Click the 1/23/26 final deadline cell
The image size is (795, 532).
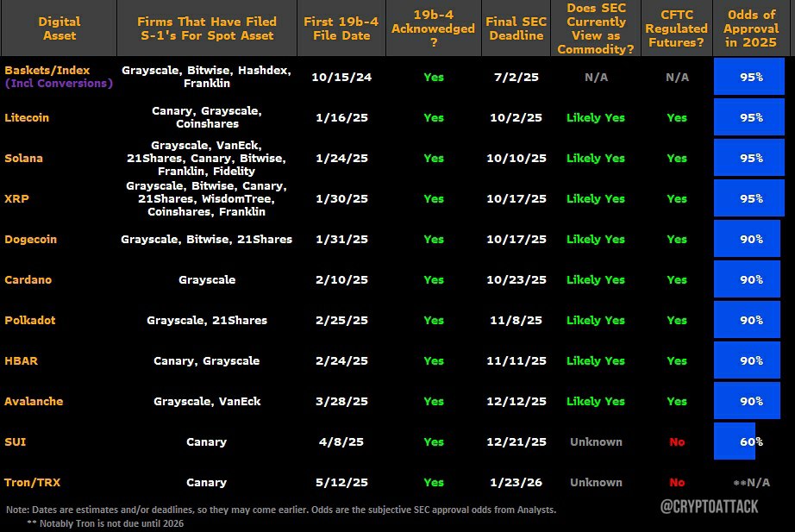[x=516, y=483]
